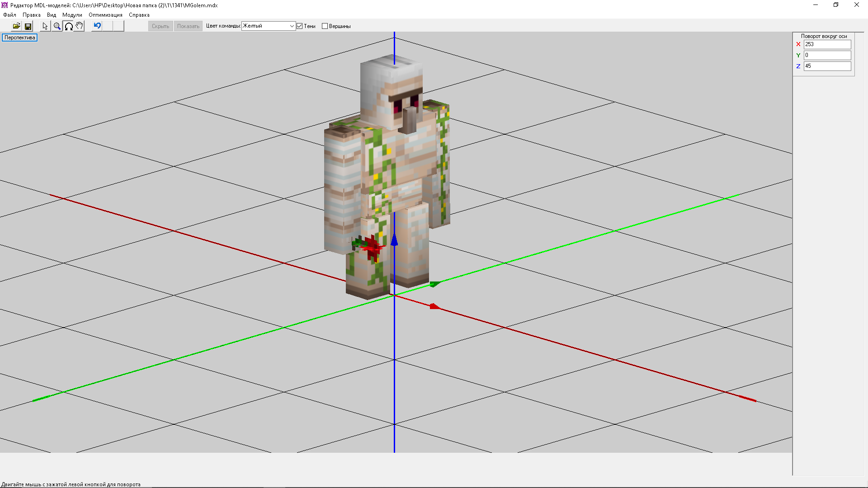Expand the Цвет команды dropdown
This screenshot has width=868, height=488.
292,26
